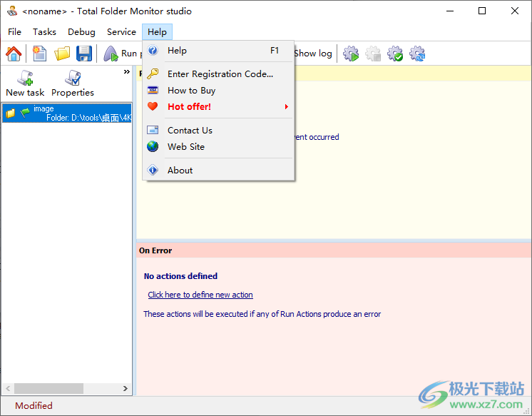Click gear icon with green checkmark

click(x=395, y=54)
